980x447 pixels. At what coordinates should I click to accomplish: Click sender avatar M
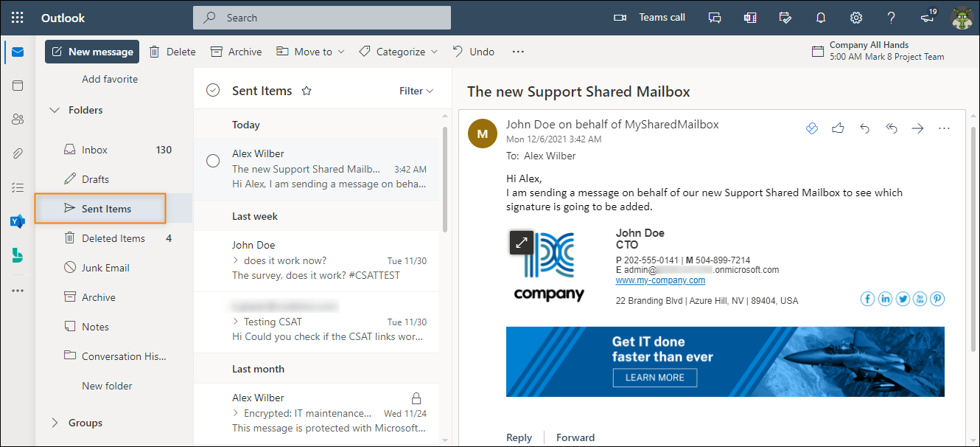[x=483, y=134]
